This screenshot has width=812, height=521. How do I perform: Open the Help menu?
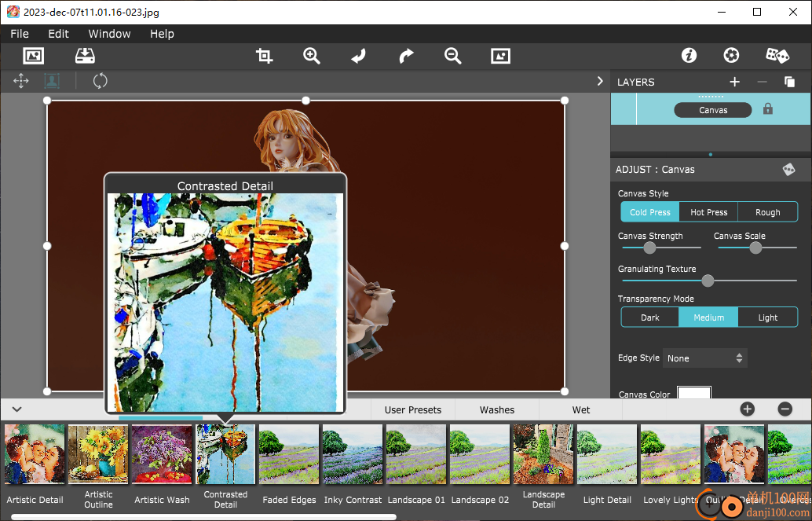[x=162, y=34]
